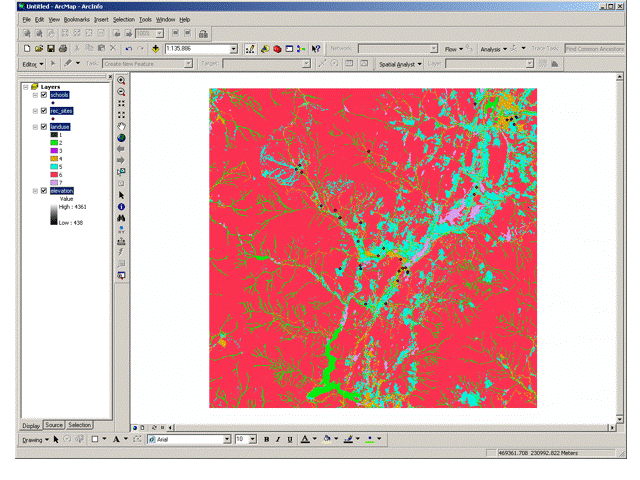The height and width of the screenshot is (480, 640).
Task: Open the View menu
Action: (54, 20)
